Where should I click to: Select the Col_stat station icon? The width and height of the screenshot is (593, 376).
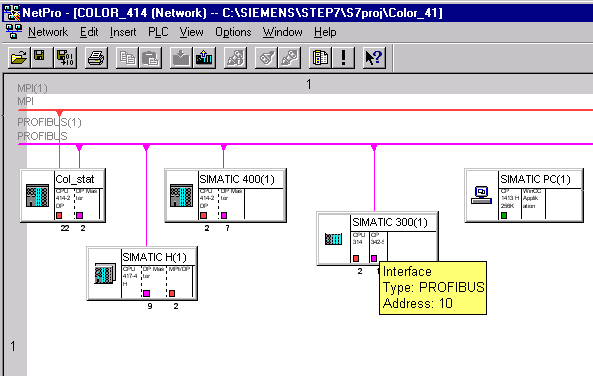[37, 195]
